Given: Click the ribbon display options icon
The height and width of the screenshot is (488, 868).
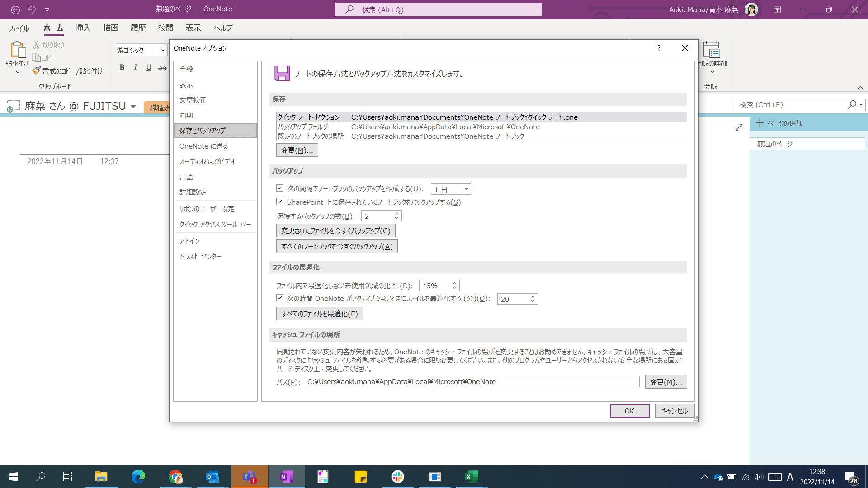Looking at the screenshot, I should click(x=778, y=9).
